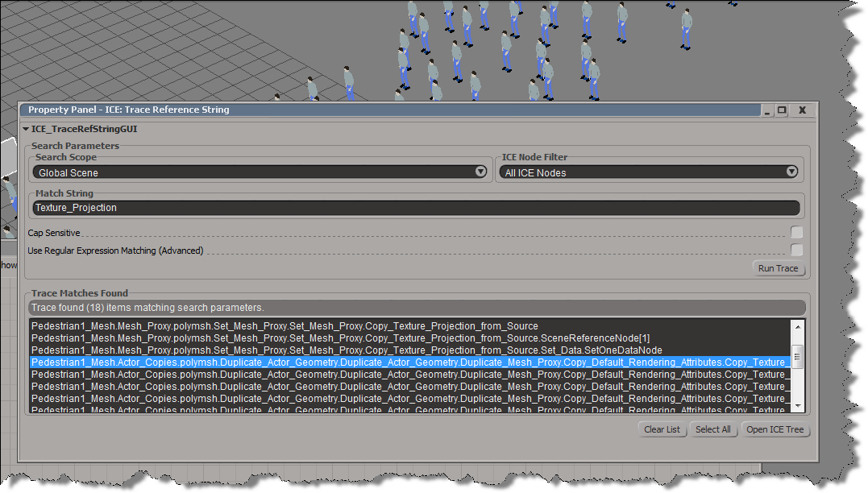Click the results list scroll up arrow
This screenshot has height=493, width=868.
click(797, 326)
